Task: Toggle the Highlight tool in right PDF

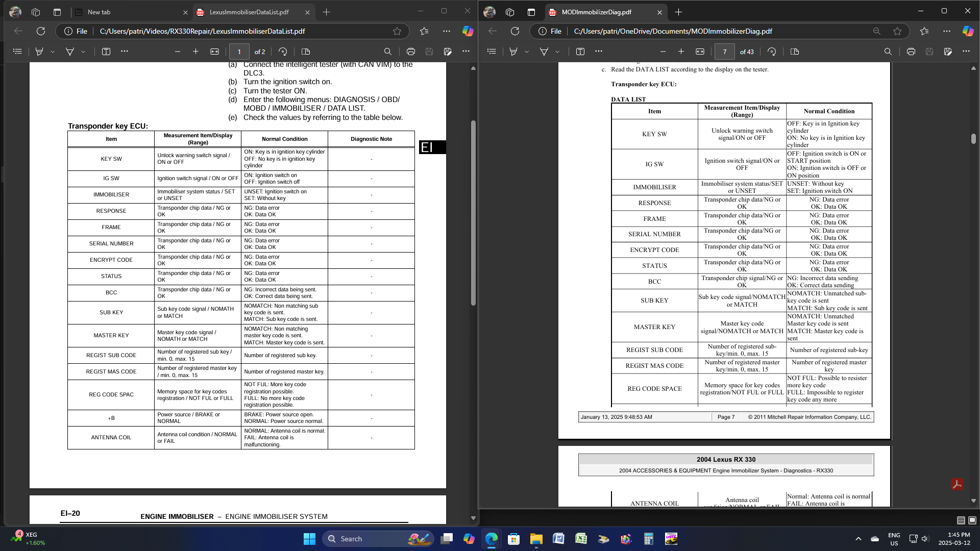Action: [513, 52]
